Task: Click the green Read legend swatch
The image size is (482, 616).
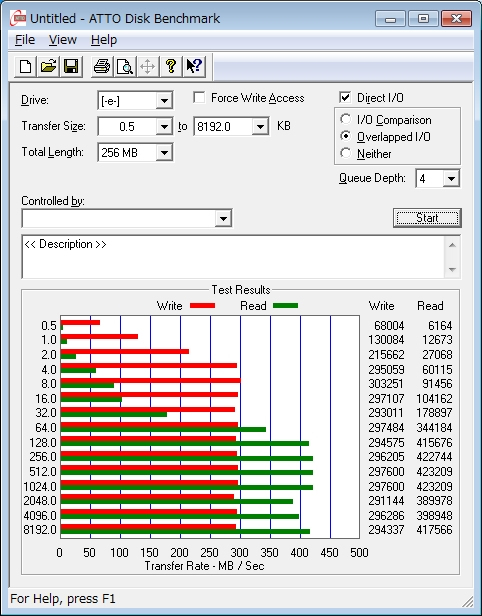Action: tap(286, 305)
